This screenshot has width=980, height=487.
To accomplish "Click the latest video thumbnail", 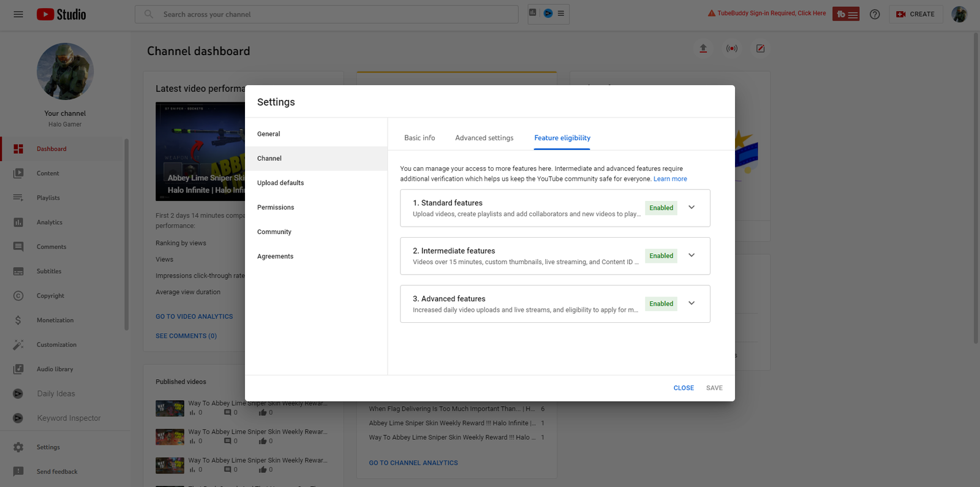I will coord(200,151).
